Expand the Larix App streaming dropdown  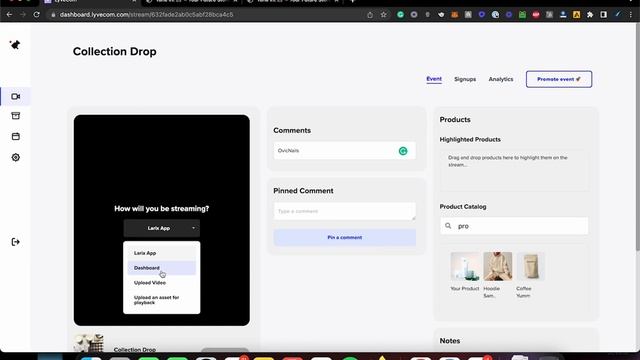click(162, 228)
